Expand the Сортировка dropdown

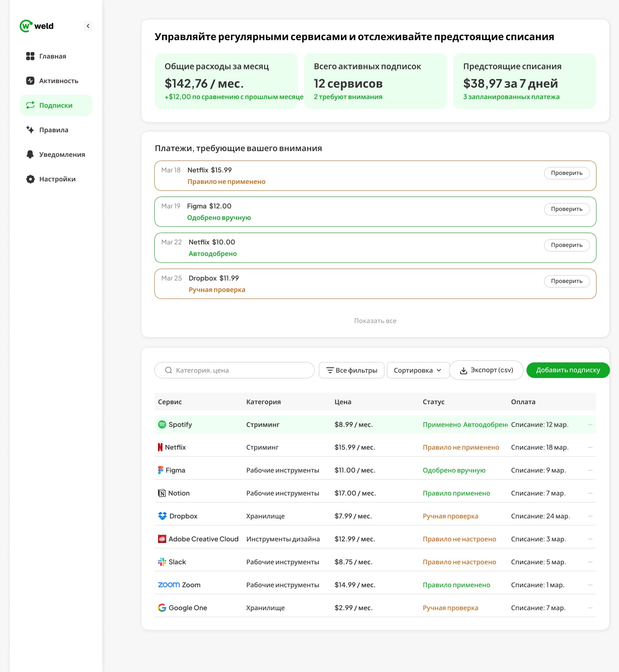tap(418, 370)
